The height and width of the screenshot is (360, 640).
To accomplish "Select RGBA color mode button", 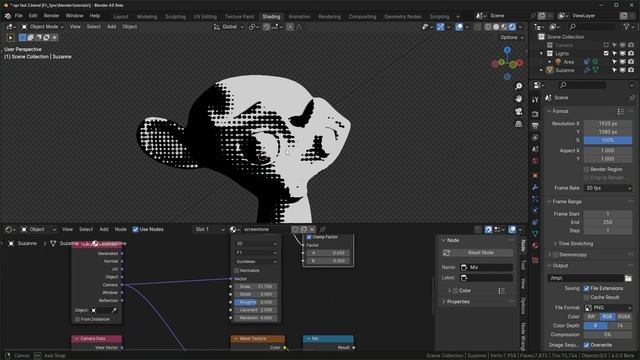I will (624, 316).
